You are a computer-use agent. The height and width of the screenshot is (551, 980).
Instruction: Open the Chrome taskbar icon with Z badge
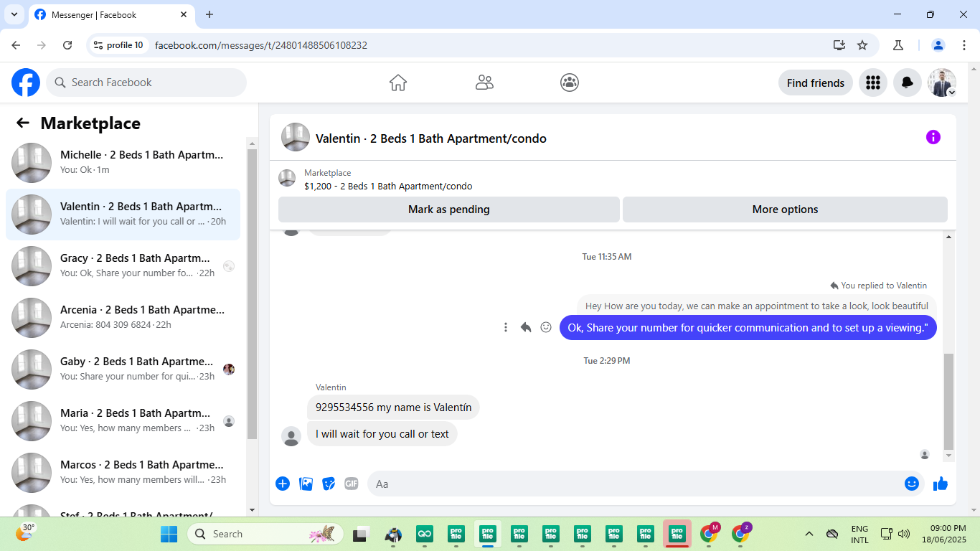[740, 534]
